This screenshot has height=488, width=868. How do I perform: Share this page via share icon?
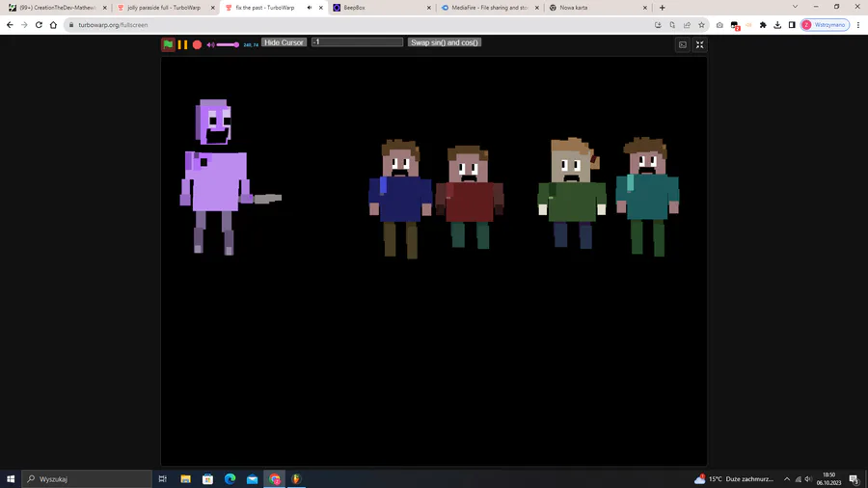(x=687, y=25)
